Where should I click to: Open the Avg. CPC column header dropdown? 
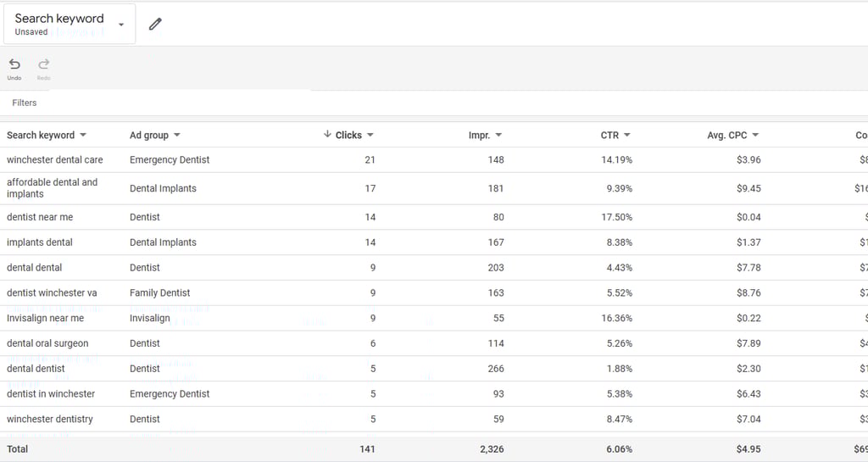click(755, 136)
